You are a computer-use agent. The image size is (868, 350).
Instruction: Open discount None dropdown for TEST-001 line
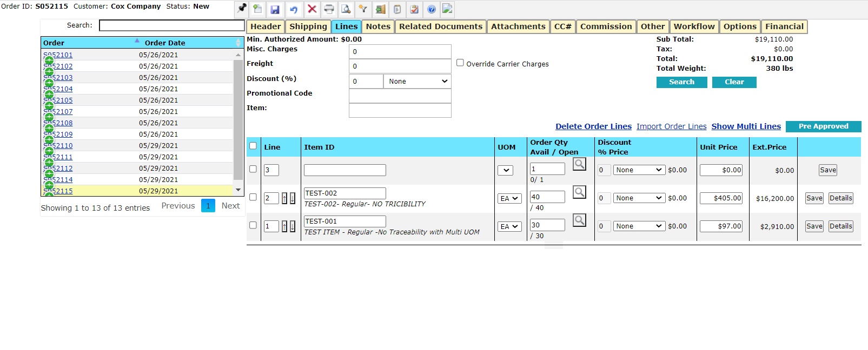tap(639, 226)
